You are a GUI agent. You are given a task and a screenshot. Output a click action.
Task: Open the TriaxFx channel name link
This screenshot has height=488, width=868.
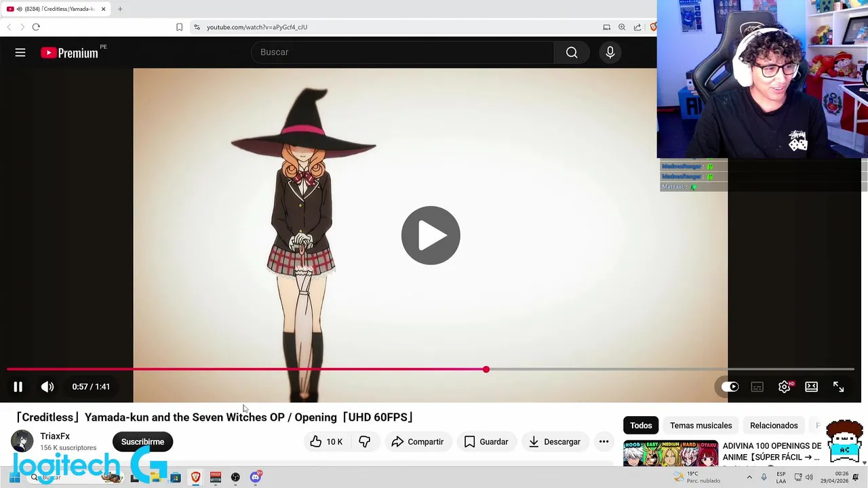55,436
